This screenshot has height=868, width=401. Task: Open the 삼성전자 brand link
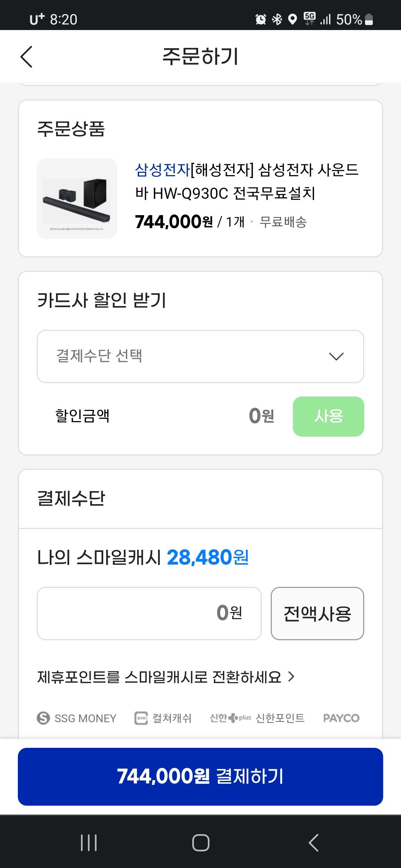point(163,170)
